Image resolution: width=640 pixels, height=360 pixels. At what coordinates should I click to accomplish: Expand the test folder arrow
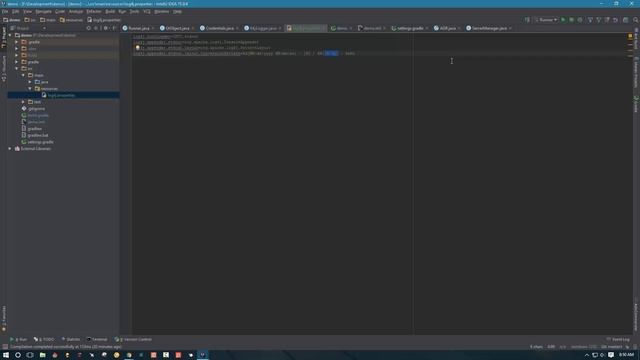click(x=23, y=102)
